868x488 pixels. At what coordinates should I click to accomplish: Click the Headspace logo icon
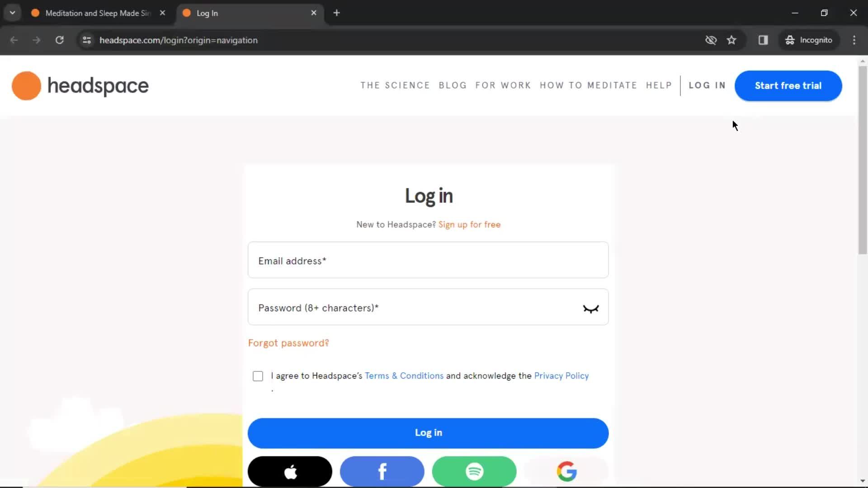[x=26, y=86]
